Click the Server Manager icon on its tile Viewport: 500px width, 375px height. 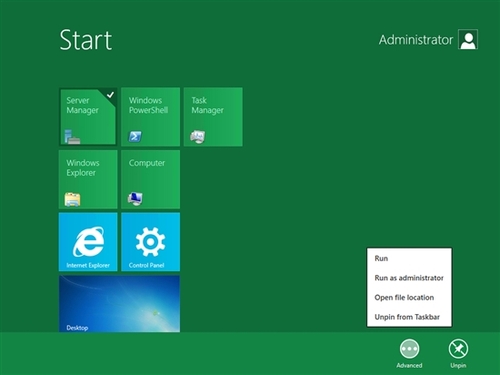(72, 137)
